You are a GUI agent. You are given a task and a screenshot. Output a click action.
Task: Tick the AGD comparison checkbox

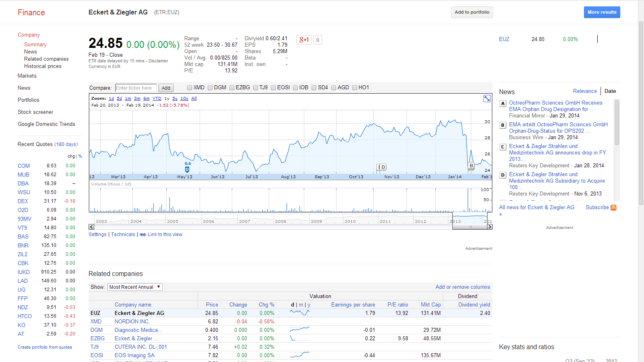334,88
